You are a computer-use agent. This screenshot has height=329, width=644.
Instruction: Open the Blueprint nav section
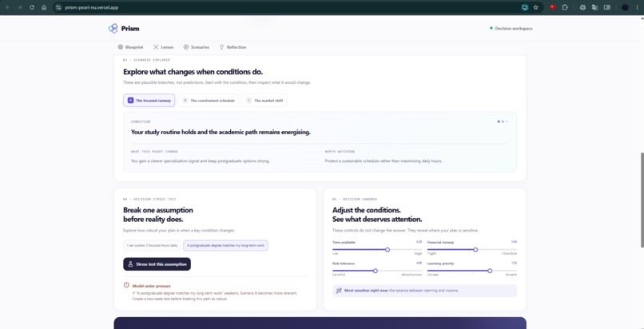tap(130, 47)
